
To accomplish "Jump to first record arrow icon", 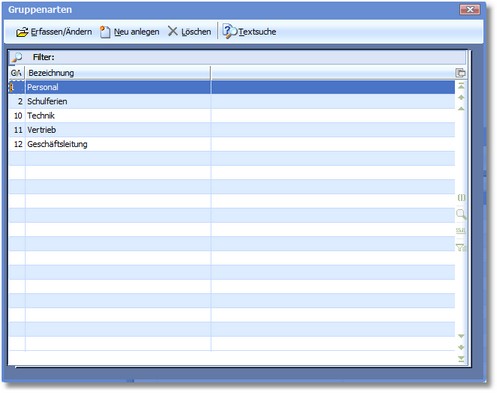I will tap(461, 86).
